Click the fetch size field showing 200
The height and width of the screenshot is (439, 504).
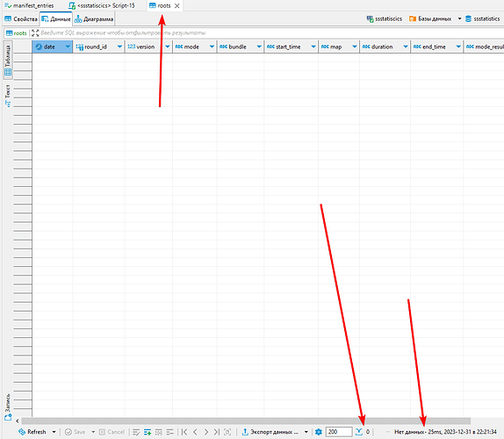339,432
